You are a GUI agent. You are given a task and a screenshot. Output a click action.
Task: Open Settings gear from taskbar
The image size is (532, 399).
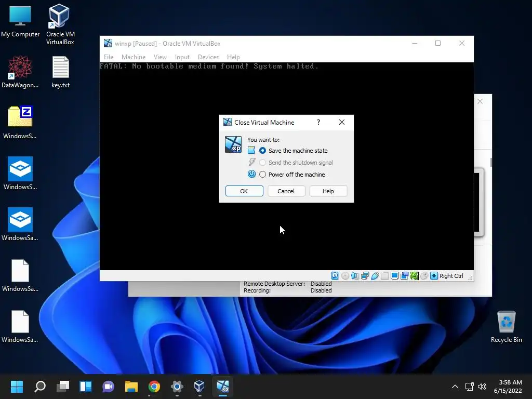pos(177,387)
